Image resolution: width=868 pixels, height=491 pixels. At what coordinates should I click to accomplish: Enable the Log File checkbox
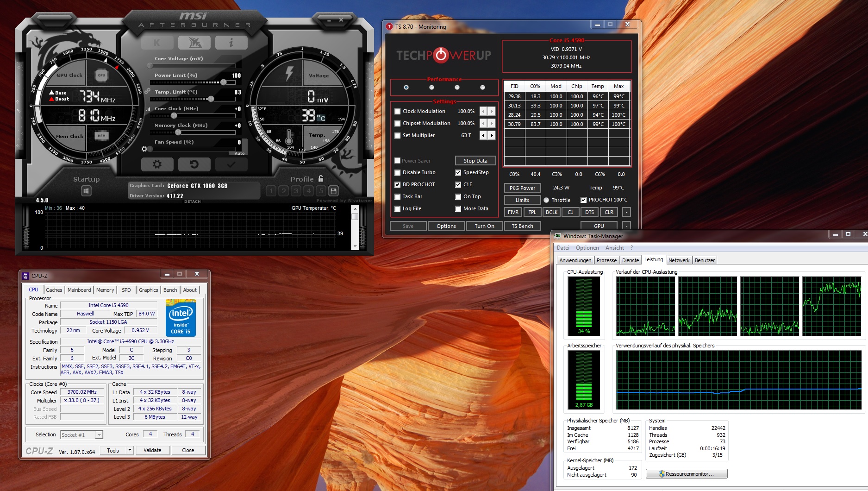click(x=398, y=208)
